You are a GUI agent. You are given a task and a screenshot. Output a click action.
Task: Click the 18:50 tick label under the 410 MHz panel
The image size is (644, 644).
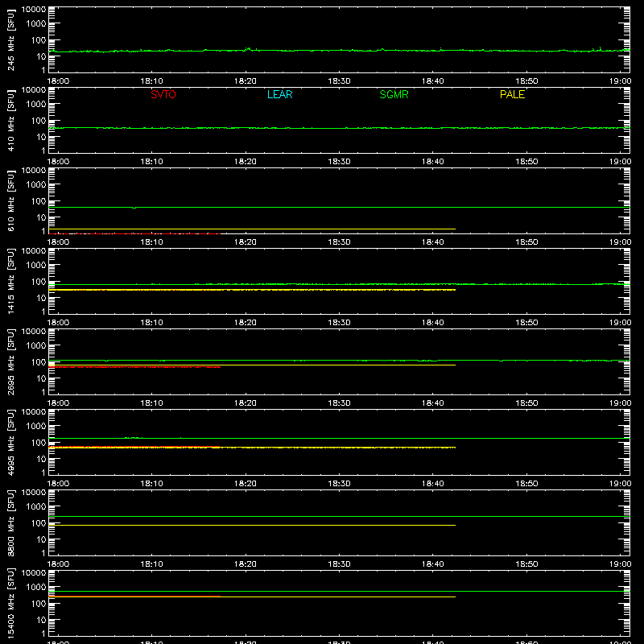click(x=526, y=162)
